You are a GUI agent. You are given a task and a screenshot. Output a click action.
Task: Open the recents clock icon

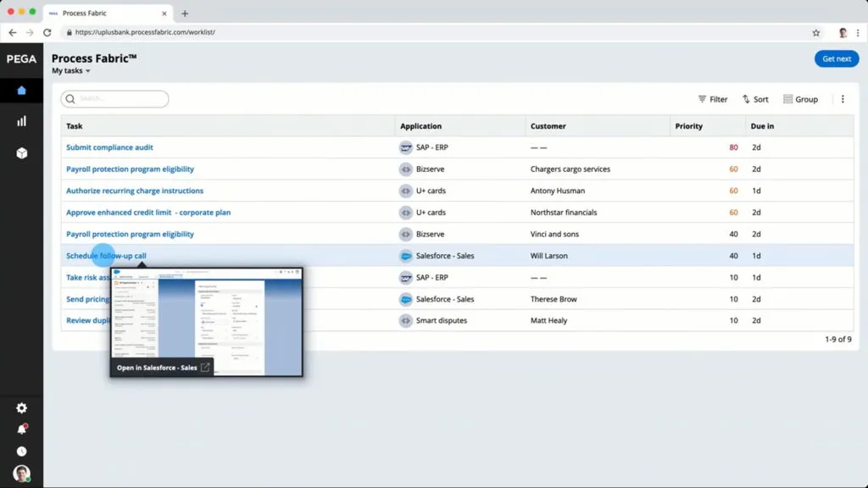click(x=21, y=452)
